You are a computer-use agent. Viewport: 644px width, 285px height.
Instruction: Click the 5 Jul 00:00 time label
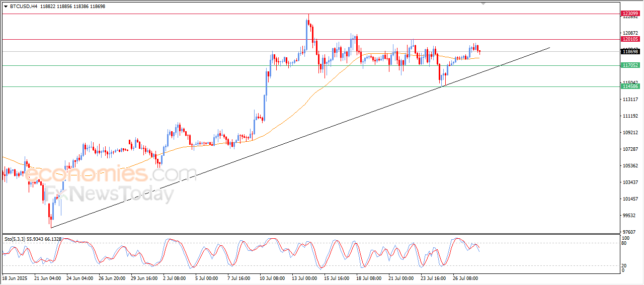click(x=208, y=277)
